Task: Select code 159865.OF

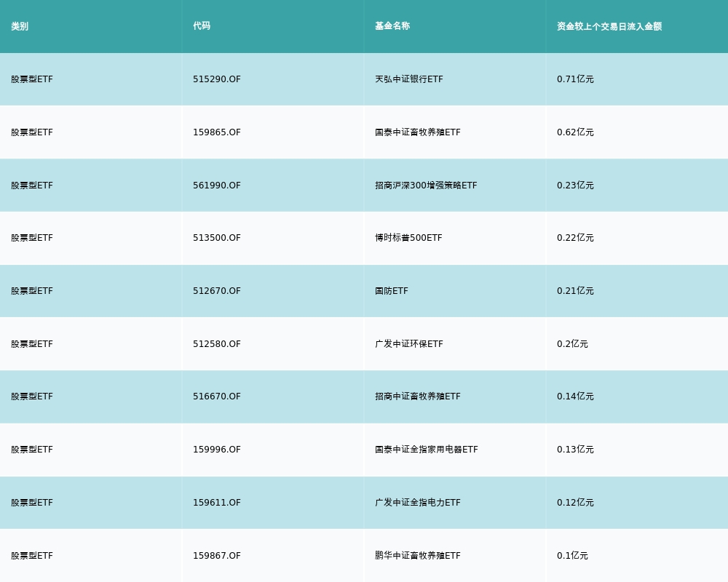Action: point(217,132)
